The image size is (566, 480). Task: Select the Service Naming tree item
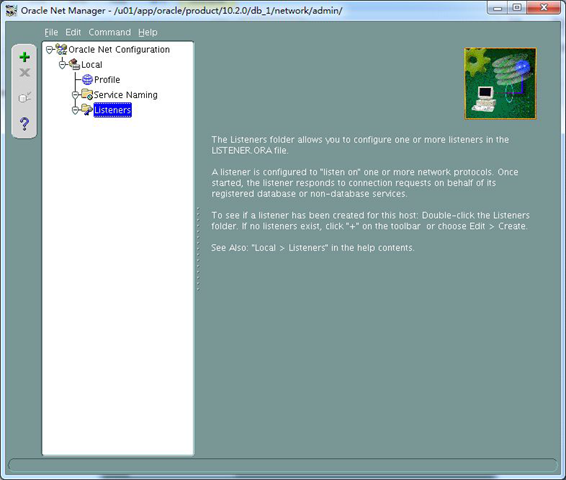tap(126, 95)
